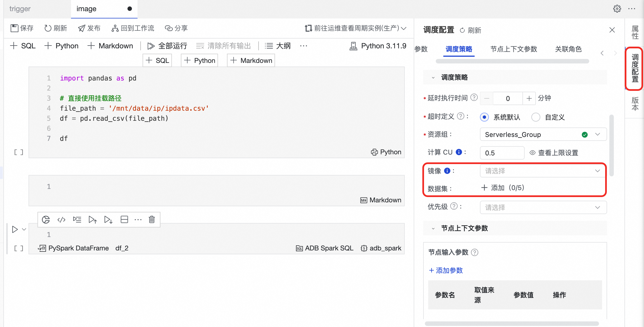Click run cell and above icon

coord(93,220)
